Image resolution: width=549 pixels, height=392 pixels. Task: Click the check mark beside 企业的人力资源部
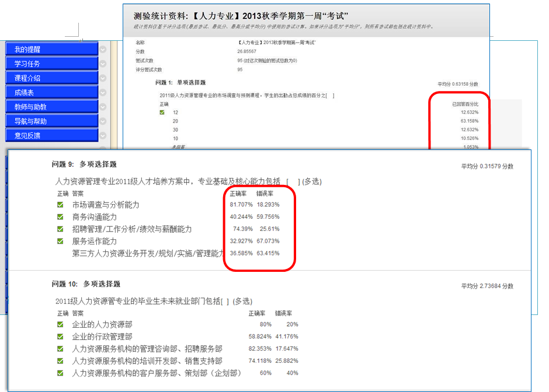pos(60,324)
